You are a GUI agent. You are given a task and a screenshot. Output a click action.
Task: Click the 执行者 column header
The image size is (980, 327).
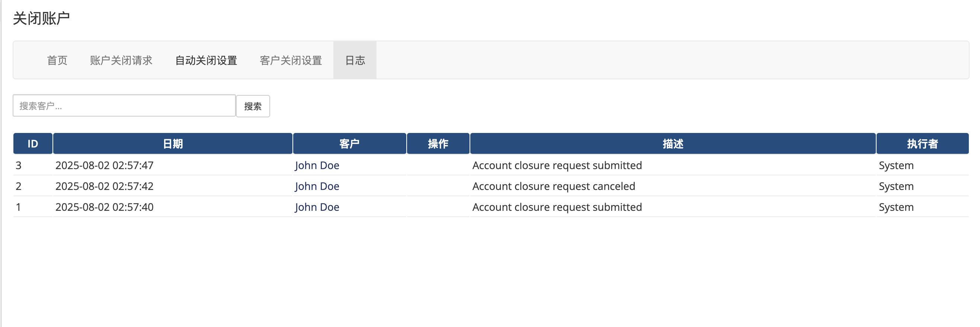pos(922,143)
